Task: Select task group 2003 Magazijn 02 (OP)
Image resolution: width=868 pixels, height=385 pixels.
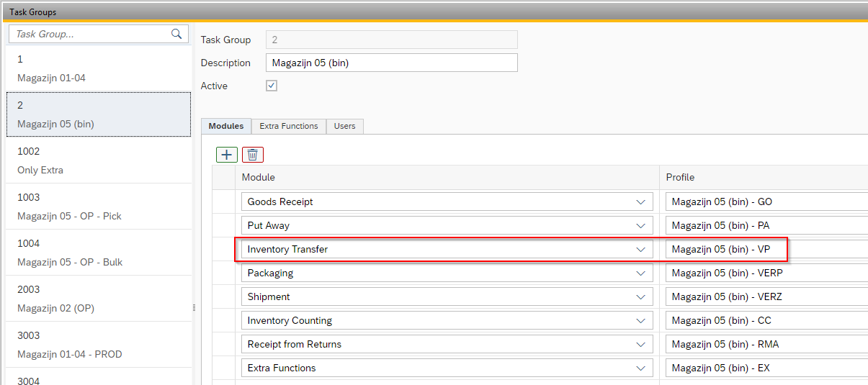Action: [x=99, y=299]
